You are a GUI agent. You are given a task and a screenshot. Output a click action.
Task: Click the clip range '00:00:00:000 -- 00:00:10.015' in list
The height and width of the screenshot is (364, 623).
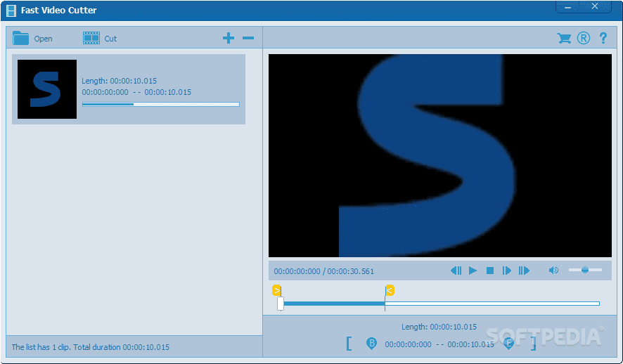pyautogui.click(x=136, y=92)
